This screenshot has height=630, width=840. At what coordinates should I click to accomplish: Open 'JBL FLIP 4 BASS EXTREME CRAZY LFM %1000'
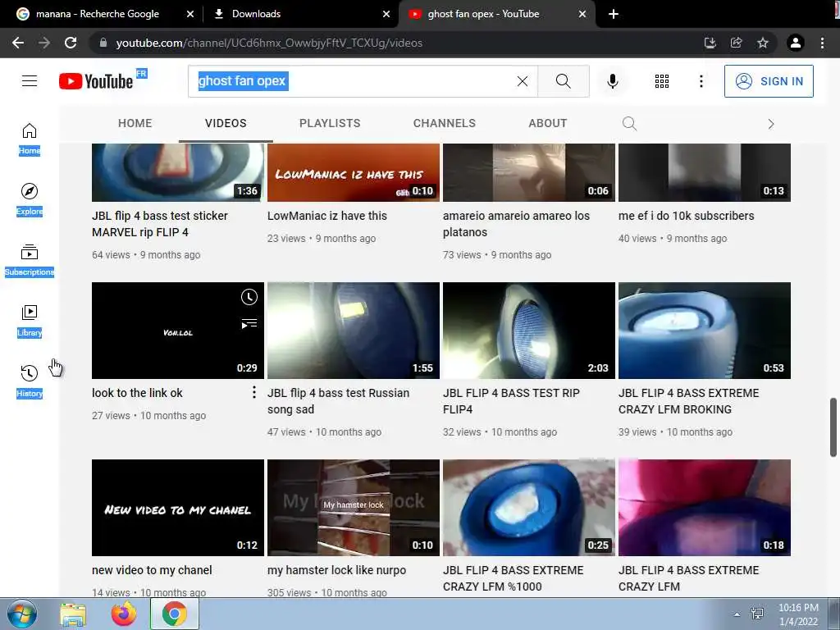point(513,578)
